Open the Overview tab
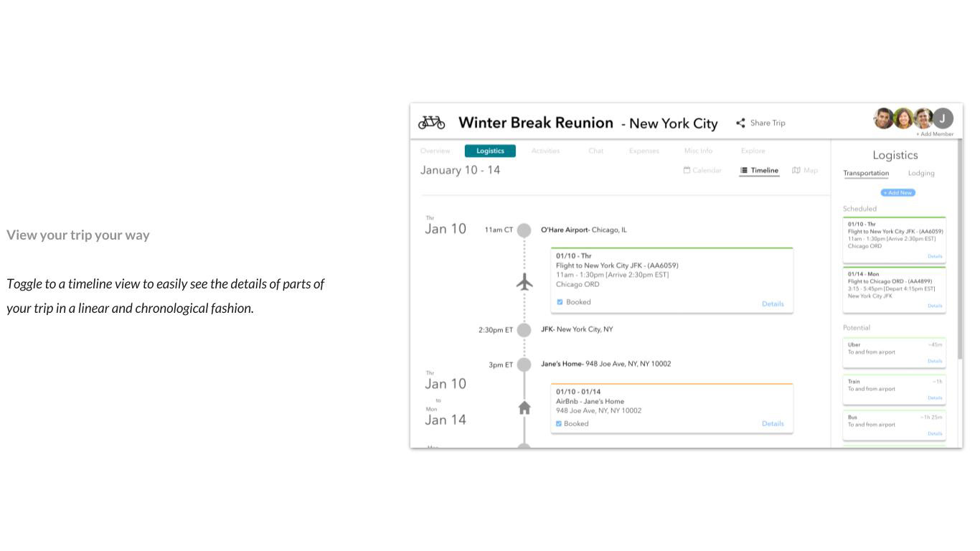 click(435, 151)
